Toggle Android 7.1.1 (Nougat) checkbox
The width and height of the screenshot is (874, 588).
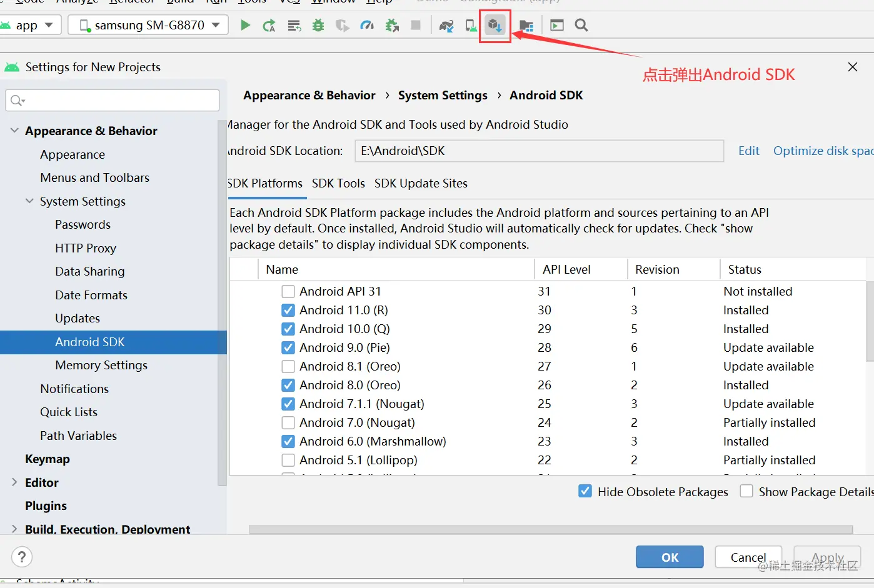[288, 404]
